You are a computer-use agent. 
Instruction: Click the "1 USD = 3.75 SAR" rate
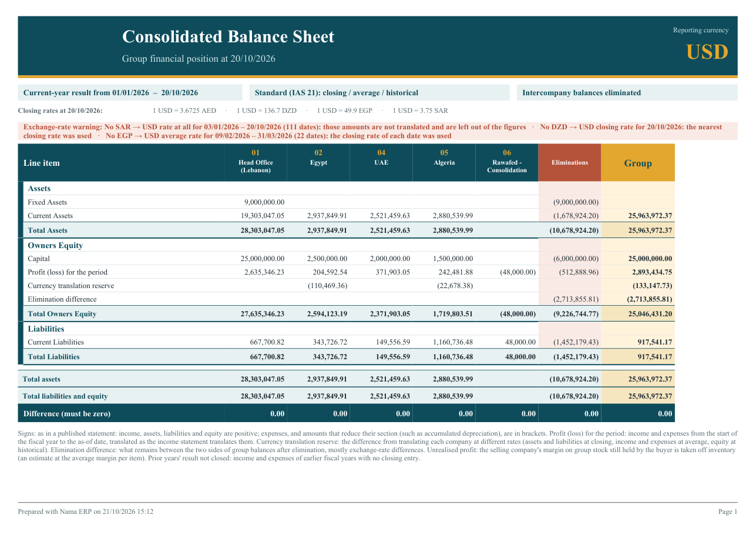421,111
